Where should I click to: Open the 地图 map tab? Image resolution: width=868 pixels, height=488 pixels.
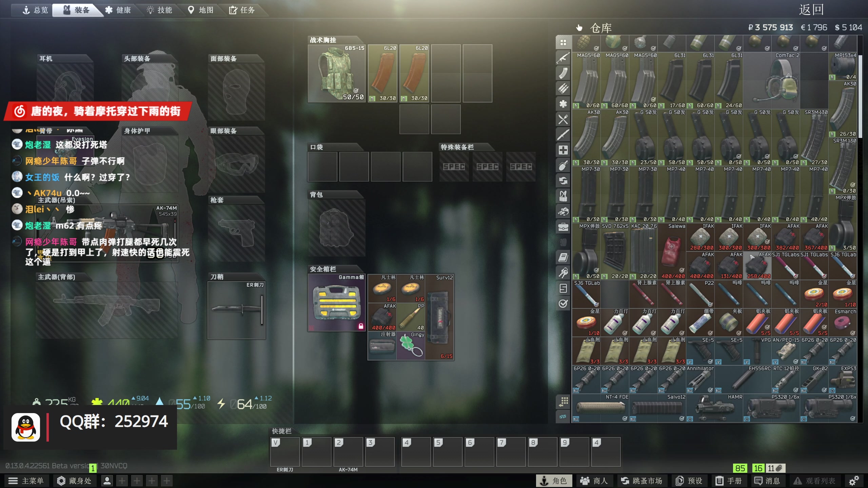[x=201, y=10]
